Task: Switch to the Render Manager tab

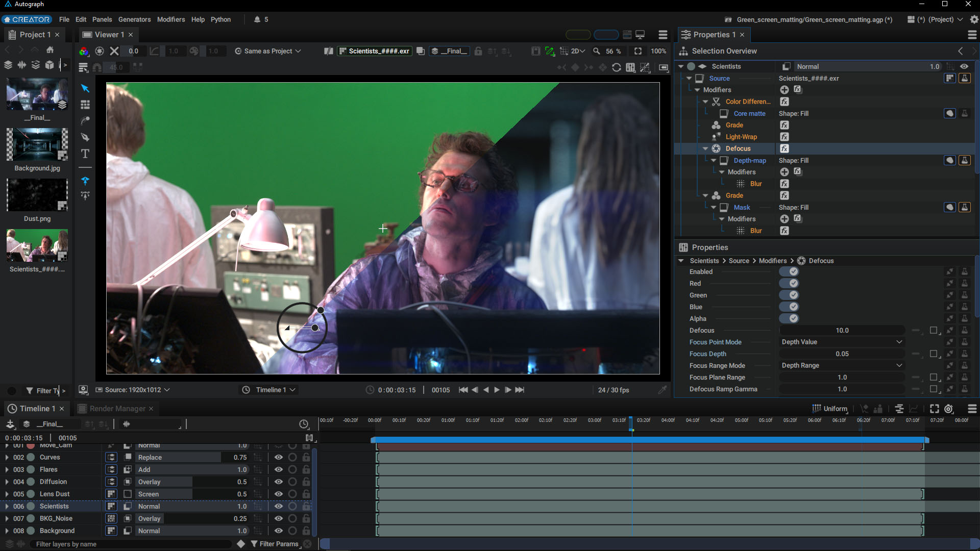Action: [117, 409]
